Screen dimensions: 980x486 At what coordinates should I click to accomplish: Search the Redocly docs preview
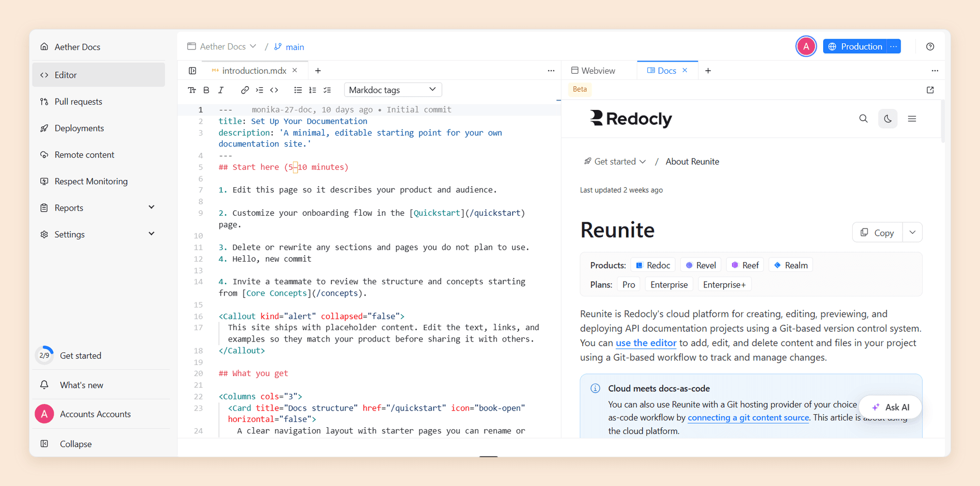pos(863,119)
